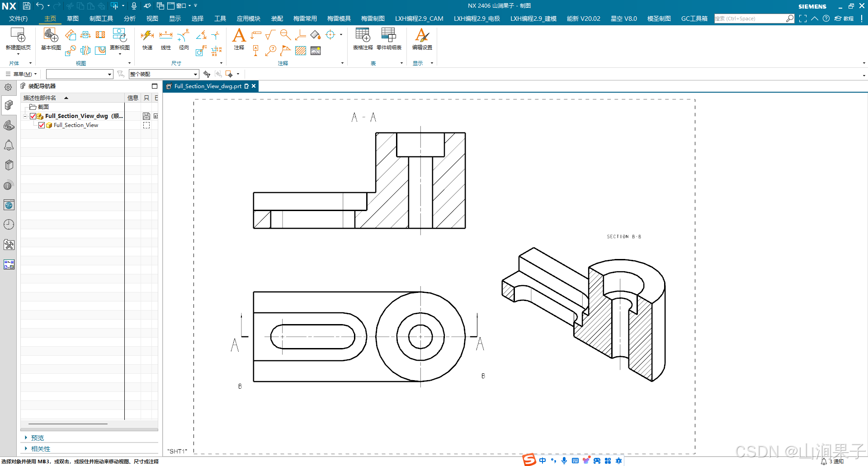Switch to the 分析 ribbon tab
868x466 pixels.
129,19
